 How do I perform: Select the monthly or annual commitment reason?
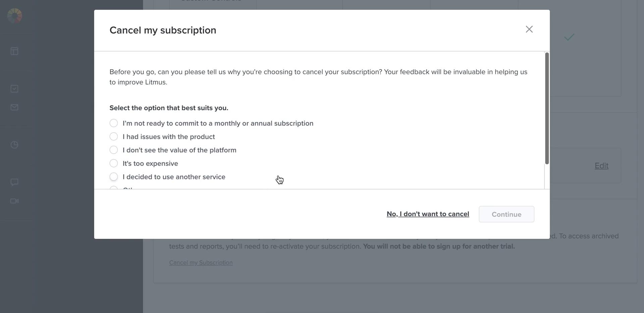pyautogui.click(x=114, y=123)
